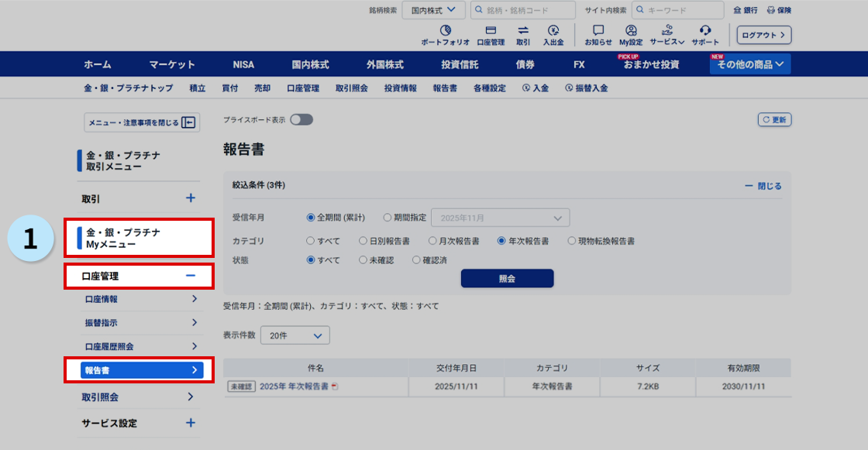Click the 入出金 yen icon
This screenshot has width=868, height=450.
[x=553, y=31]
